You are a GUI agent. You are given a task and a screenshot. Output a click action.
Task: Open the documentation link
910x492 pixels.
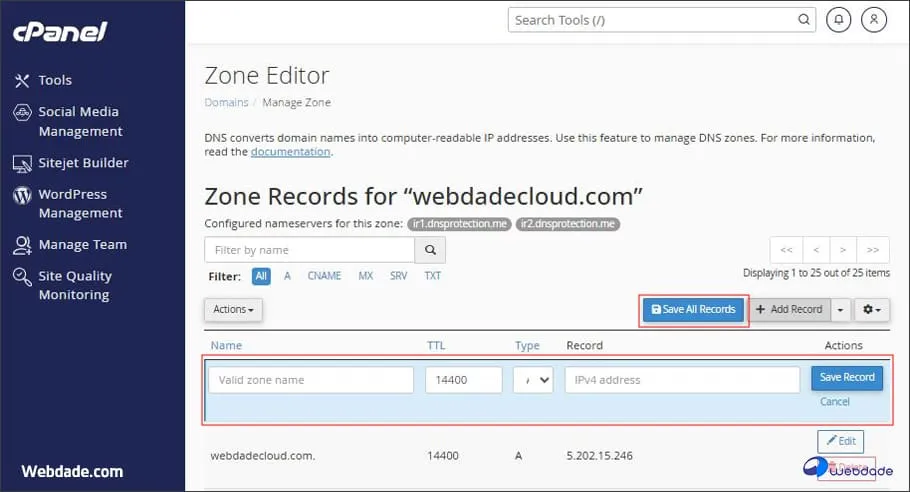(x=290, y=152)
